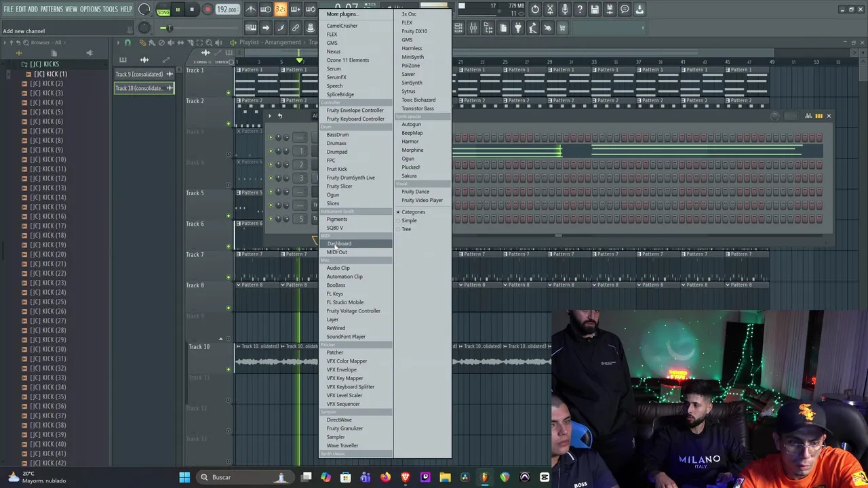Click the link/chain icon in the toolbar
This screenshot has width=868, height=488.
296,28
